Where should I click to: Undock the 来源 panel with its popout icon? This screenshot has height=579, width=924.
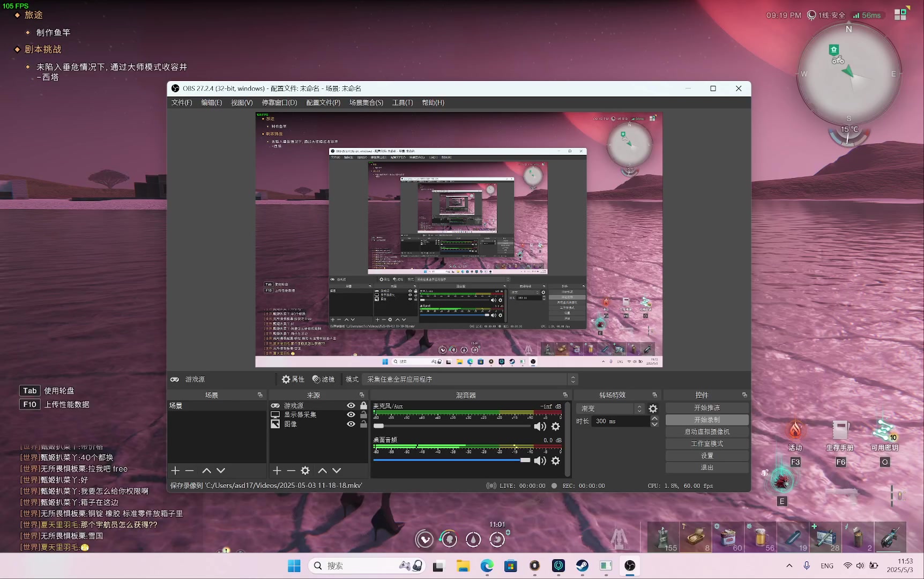[362, 395]
